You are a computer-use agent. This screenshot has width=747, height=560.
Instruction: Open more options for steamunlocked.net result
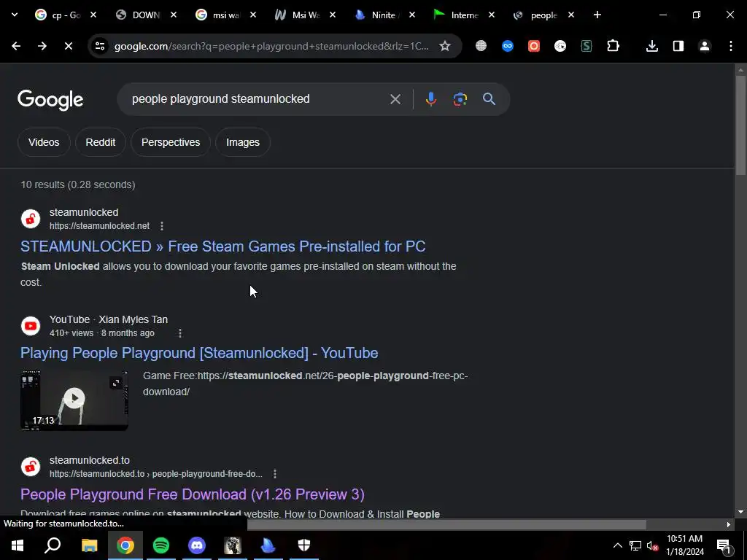coord(162,226)
